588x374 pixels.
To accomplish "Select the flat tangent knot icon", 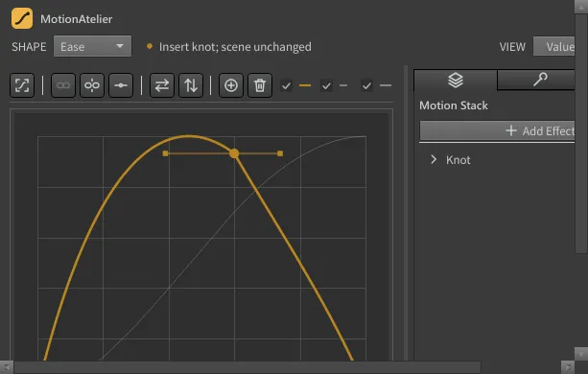I will tap(121, 85).
